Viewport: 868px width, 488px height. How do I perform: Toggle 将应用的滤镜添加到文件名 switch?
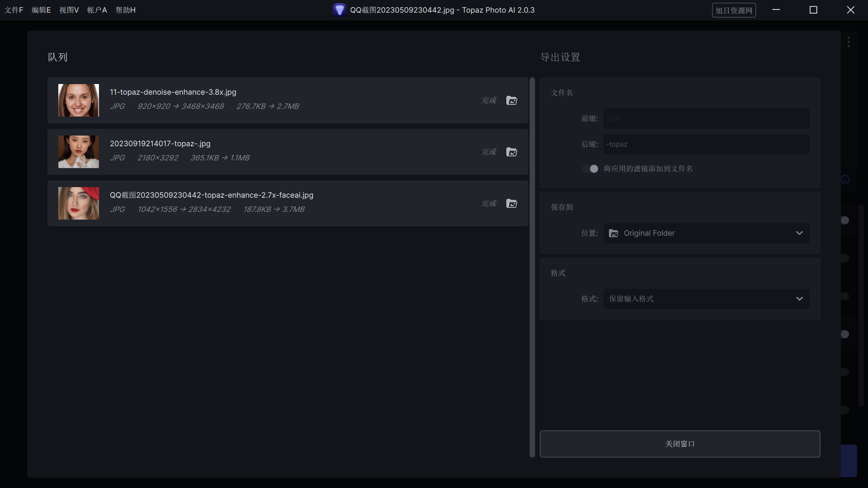pos(590,169)
